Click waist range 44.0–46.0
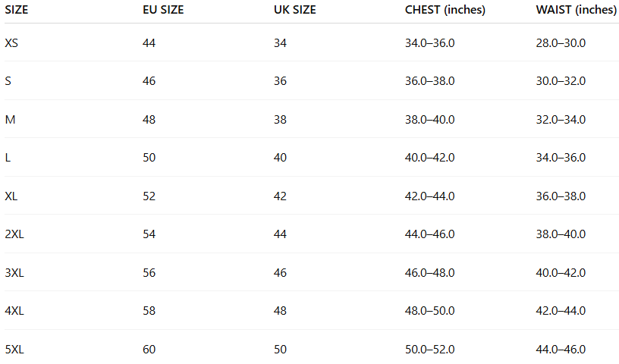 (x=561, y=350)
